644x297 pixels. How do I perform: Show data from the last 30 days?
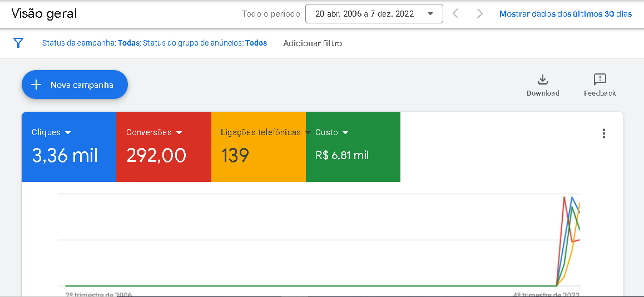point(566,14)
